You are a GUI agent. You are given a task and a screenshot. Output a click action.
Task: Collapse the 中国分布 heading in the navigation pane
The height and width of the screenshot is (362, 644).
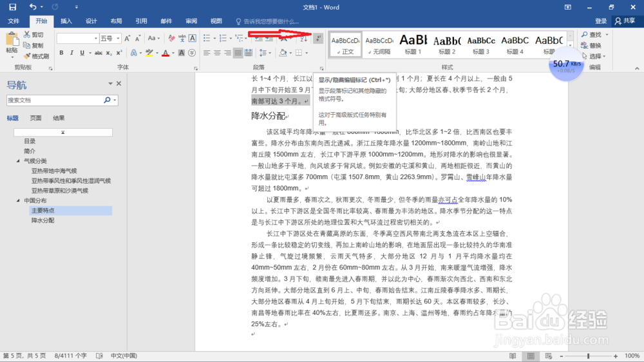[18, 200]
